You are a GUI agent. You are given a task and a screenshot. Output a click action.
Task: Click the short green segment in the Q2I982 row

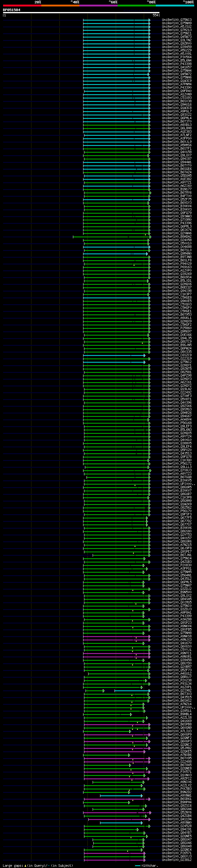[95, 691]
